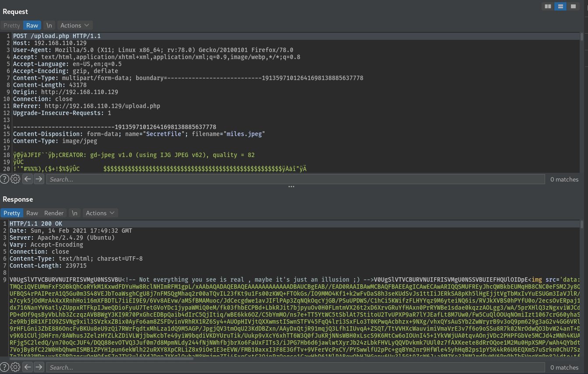This screenshot has height=374, width=588.
Task: Click the Response search input field
Action: point(296,367)
